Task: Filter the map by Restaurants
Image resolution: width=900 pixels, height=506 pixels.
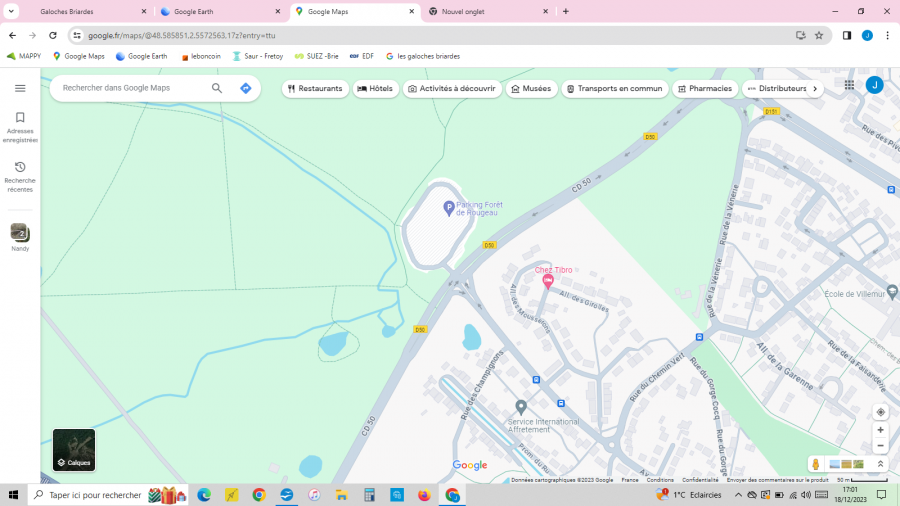Action: click(314, 88)
